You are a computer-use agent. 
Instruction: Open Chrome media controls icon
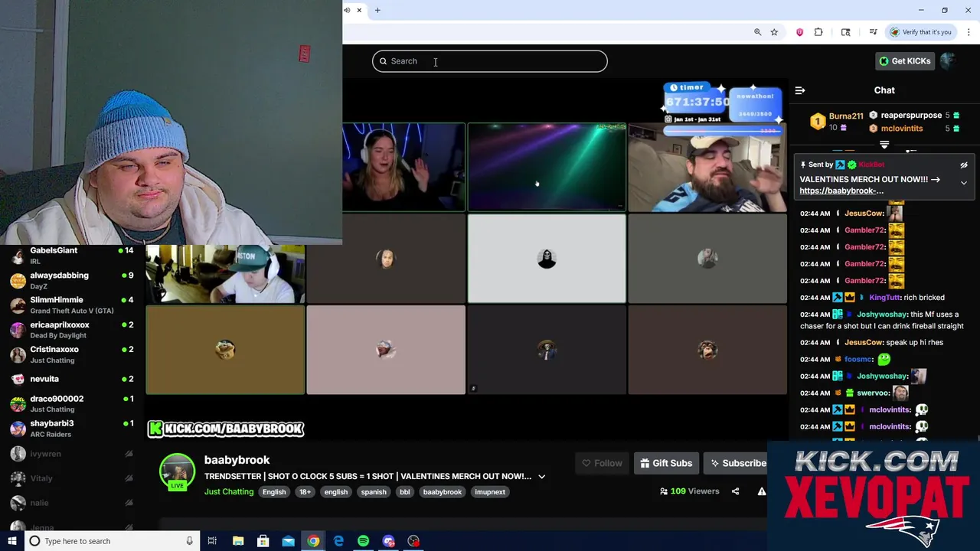click(873, 32)
